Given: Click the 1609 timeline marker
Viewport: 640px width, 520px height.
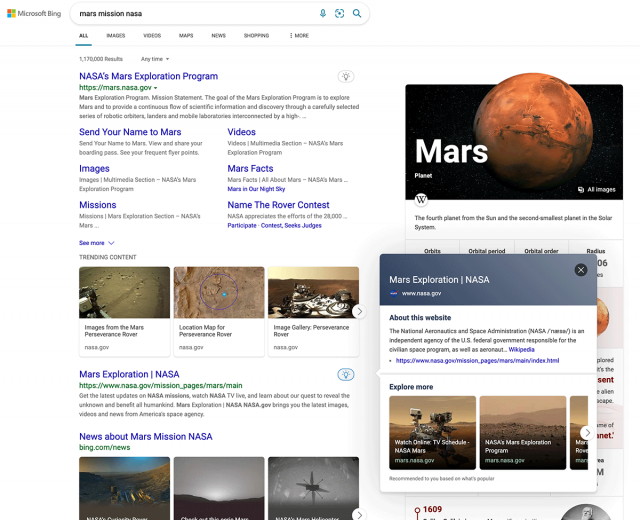Looking at the screenshot, I should coord(417,510).
